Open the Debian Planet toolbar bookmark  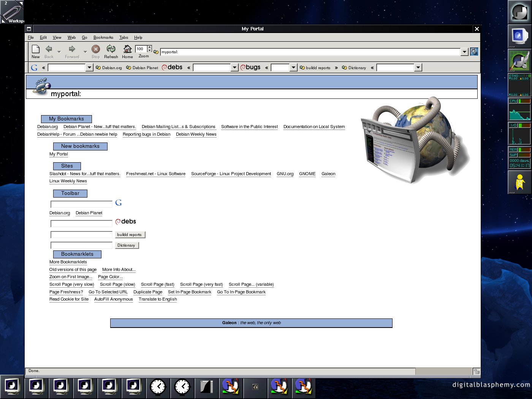(142, 68)
